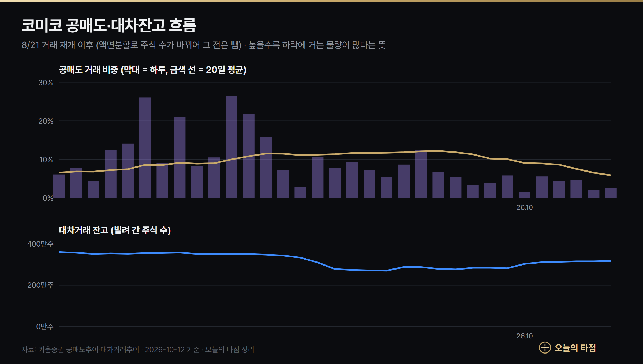Click the first bar at the left of the bar chart
This screenshot has height=364, width=643.
click(x=59, y=186)
